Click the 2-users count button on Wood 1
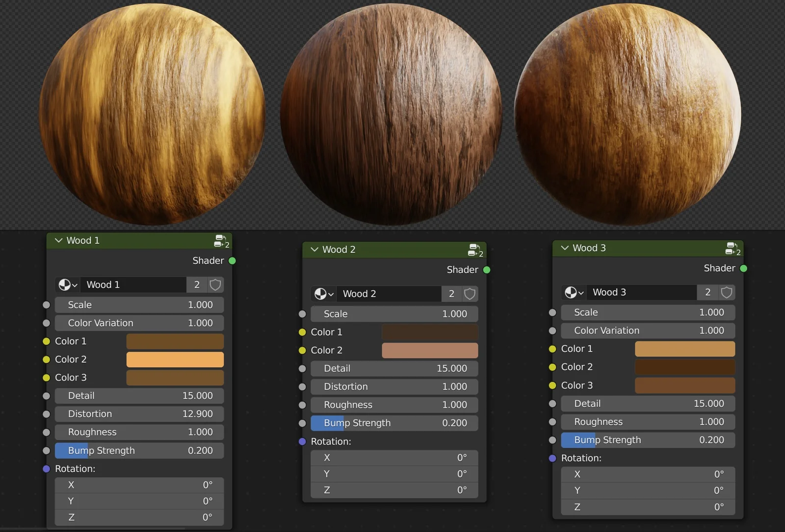Viewport: 785px width, 532px height. [x=196, y=284]
